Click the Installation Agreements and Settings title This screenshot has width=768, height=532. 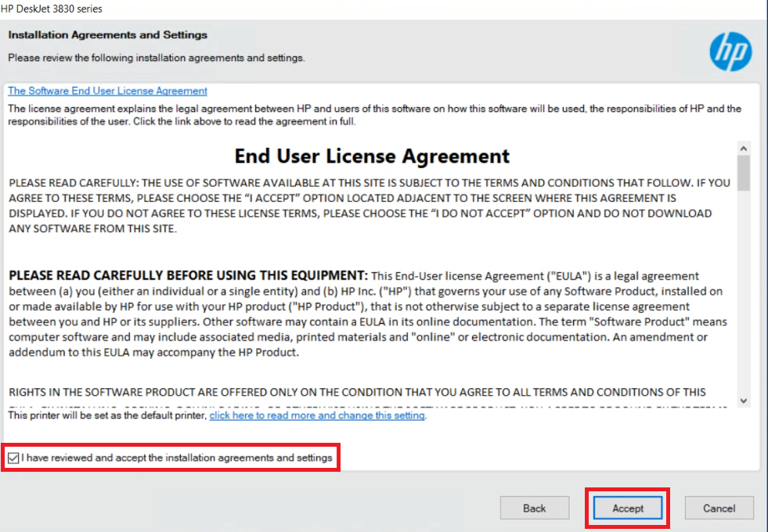[x=108, y=34]
